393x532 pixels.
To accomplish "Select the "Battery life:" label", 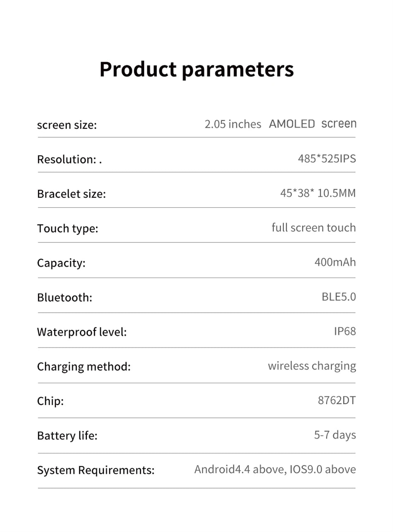I will [67, 436].
